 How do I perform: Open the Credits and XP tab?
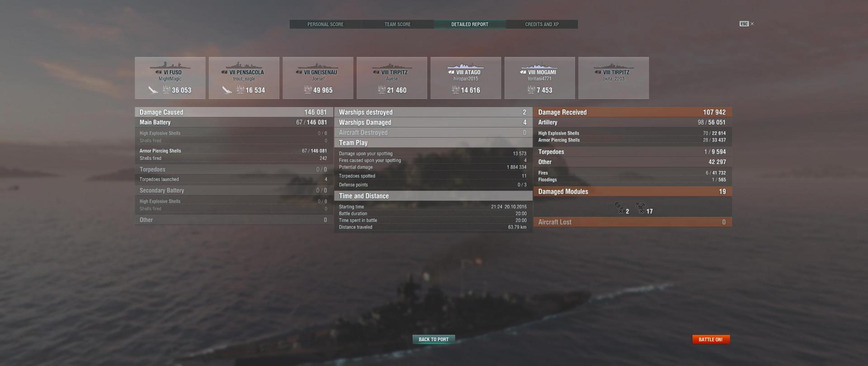(542, 24)
